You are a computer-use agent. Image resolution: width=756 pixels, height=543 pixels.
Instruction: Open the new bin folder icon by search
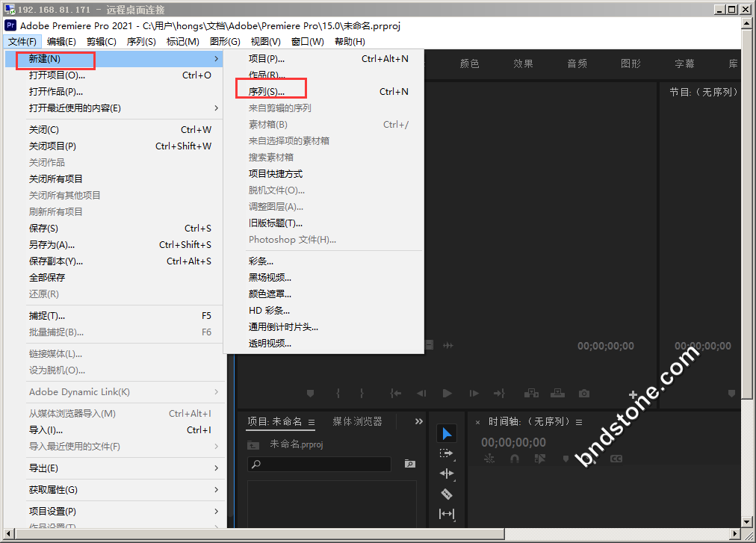409,464
